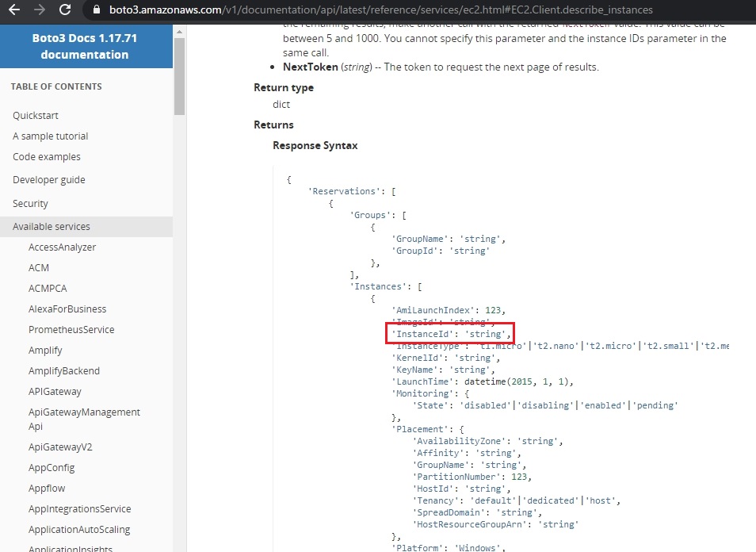This screenshot has width=756, height=552.
Task: Open AlexaForBusiness service docs
Action: click(67, 309)
